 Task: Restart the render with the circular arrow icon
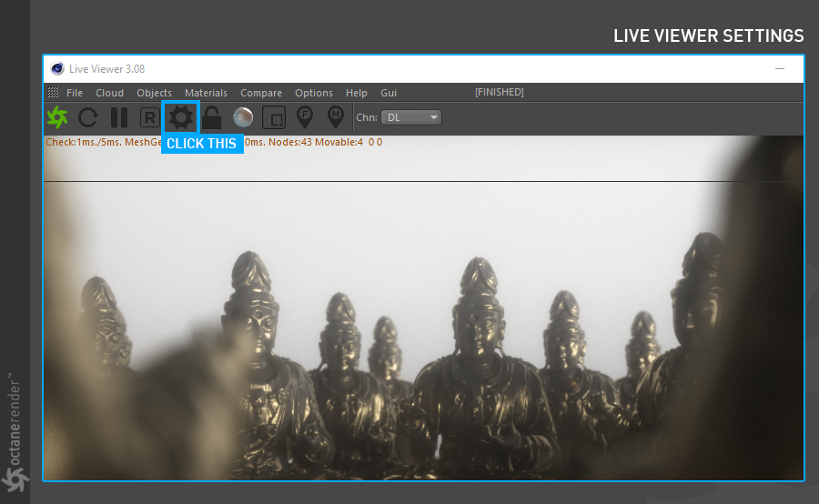[88, 117]
